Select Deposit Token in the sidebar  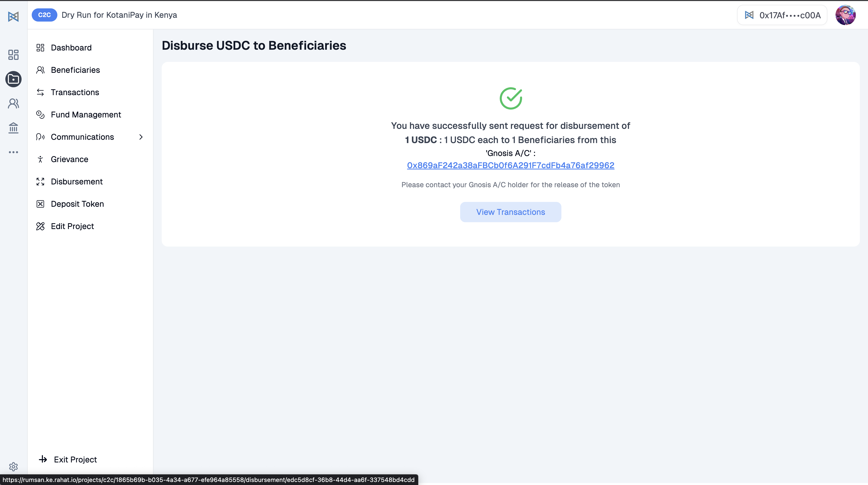(77, 204)
